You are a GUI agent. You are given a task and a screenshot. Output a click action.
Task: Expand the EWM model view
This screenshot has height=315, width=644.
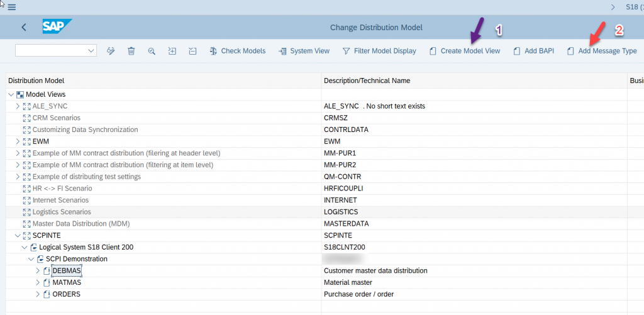pos(18,141)
